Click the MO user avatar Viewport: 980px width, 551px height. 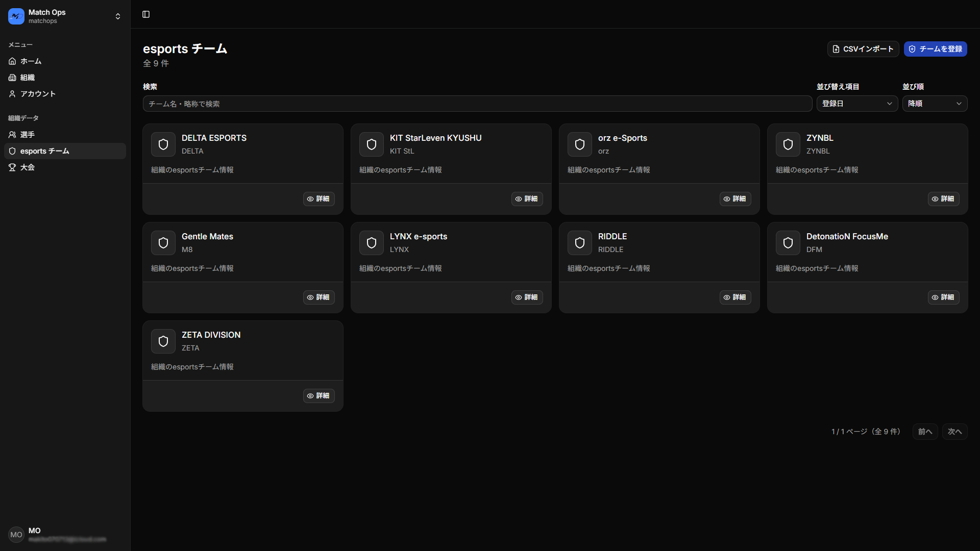click(16, 535)
